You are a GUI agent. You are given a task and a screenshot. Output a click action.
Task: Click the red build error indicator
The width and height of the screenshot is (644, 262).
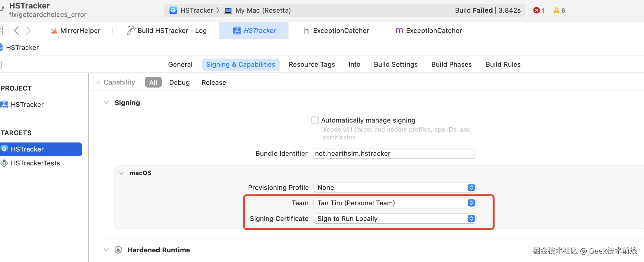click(539, 10)
